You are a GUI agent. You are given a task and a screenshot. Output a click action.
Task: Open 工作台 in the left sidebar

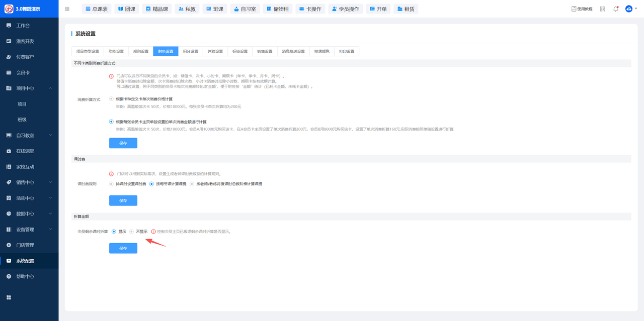(23, 26)
